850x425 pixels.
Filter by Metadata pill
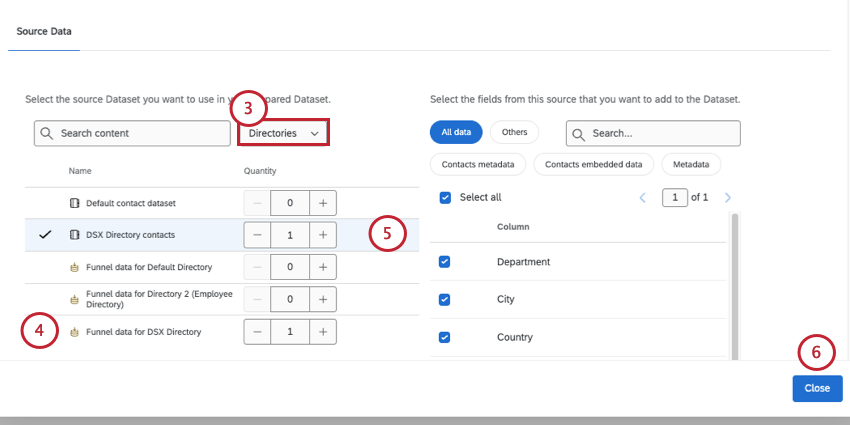click(691, 164)
